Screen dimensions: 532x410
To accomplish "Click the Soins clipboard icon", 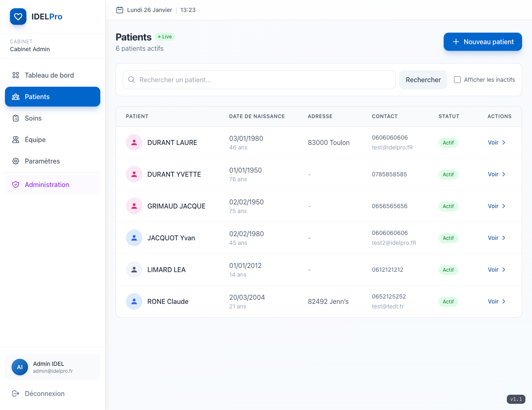I will pyautogui.click(x=16, y=118).
